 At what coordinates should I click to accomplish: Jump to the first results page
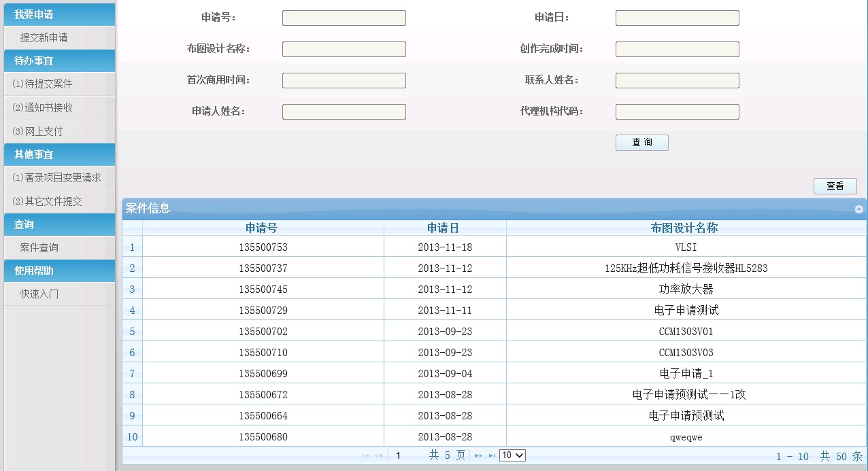click(366, 456)
